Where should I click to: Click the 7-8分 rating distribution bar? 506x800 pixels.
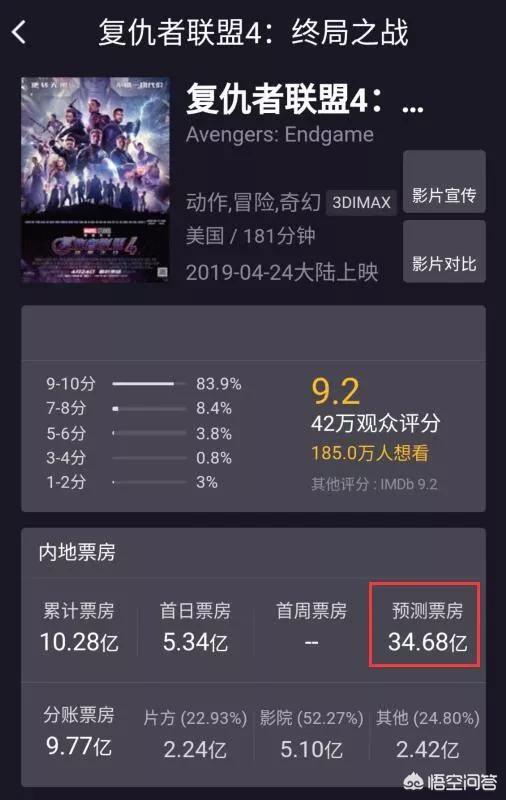tap(149, 409)
